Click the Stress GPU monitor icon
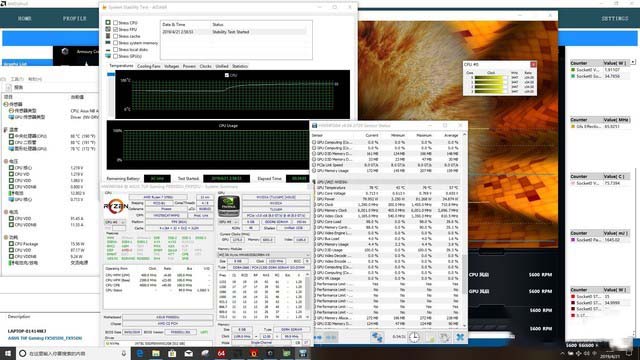The width and height of the screenshot is (640, 360). 108,56
